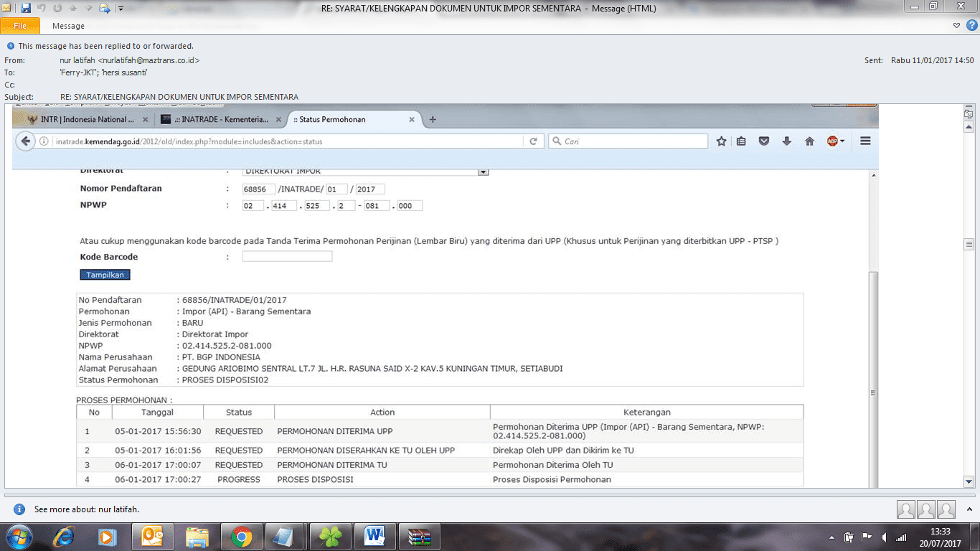
Task: Show bookmarks list icon
Action: pos(741,141)
